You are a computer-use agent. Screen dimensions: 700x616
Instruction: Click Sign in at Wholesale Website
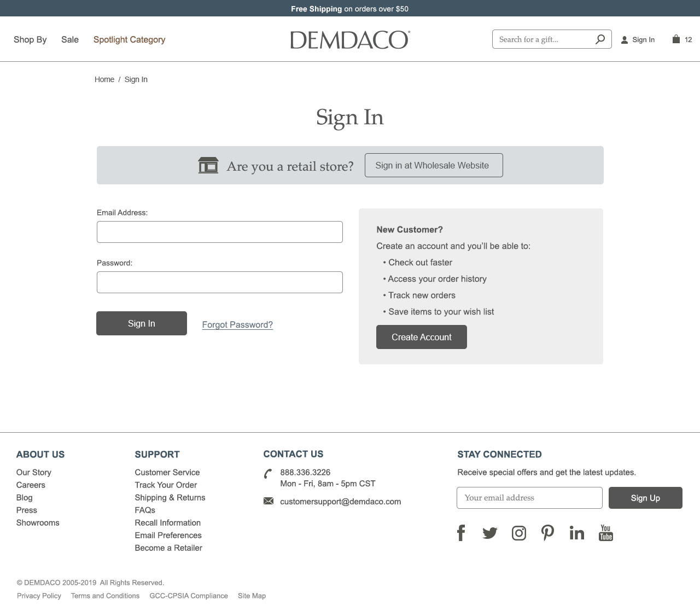click(x=434, y=165)
